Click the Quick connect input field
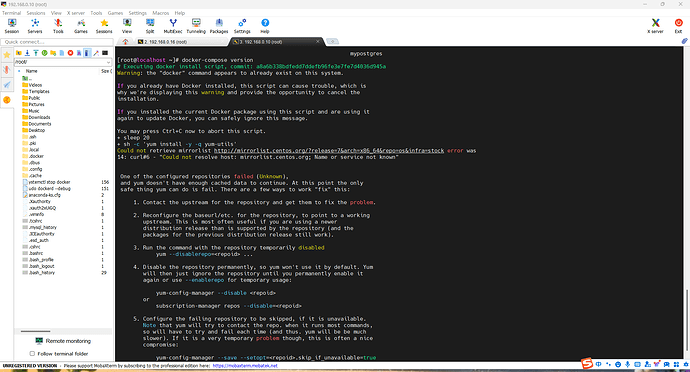The image size is (690, 372). pos(57,42)
